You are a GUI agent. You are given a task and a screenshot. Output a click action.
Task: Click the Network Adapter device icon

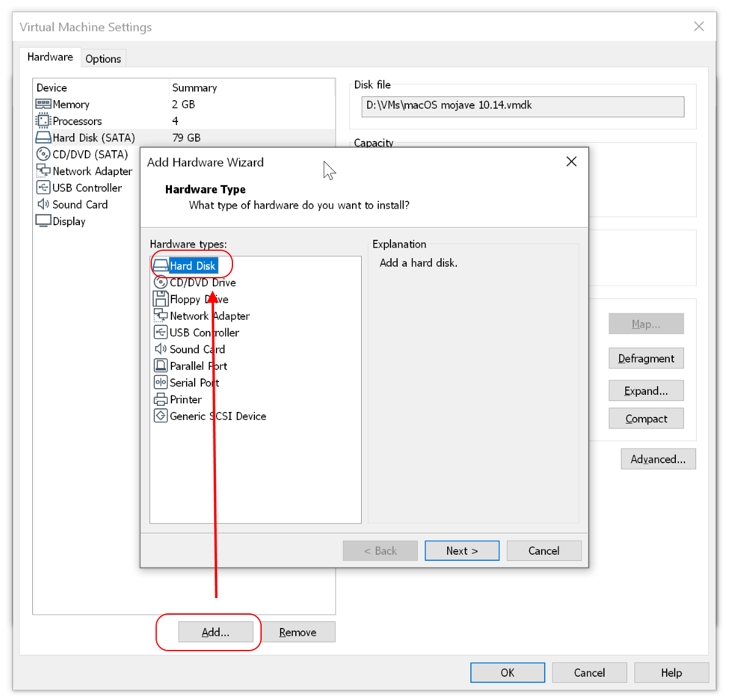click(43, 171)
